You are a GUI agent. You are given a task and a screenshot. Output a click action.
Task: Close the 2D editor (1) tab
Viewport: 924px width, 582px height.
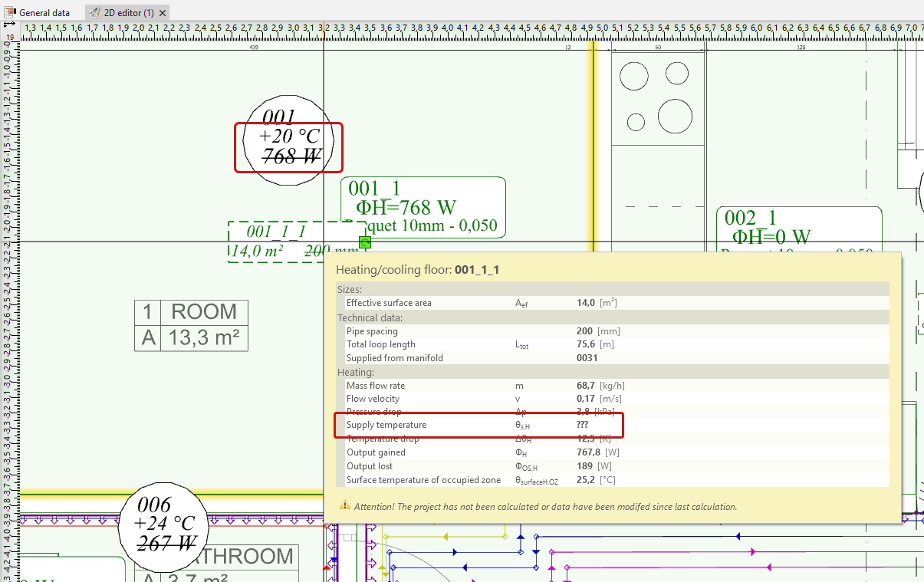(x=163, y=13)
